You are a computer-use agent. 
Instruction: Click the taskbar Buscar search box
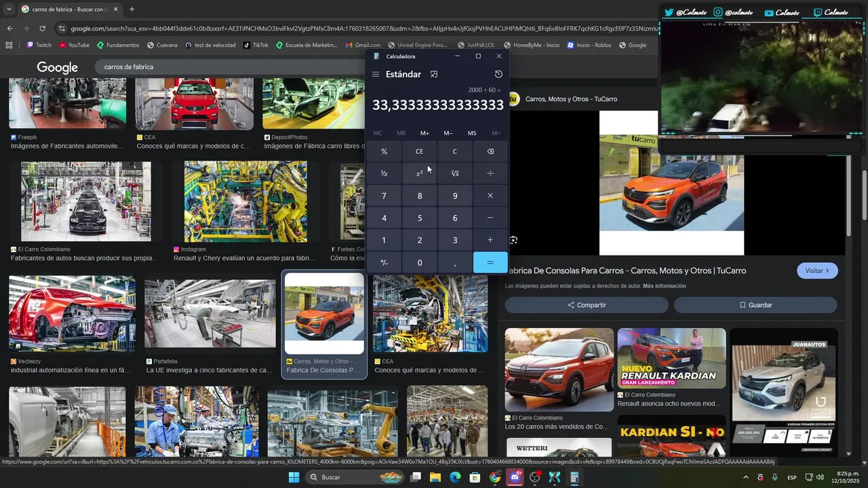356,477
